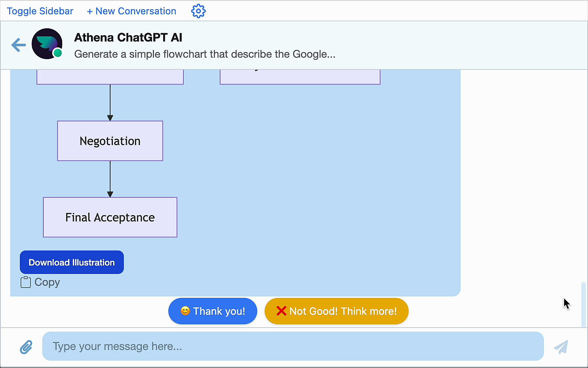Toggle the sidebar visibility
This screenshot has width=588, height=368.
(x=40, y=11)
